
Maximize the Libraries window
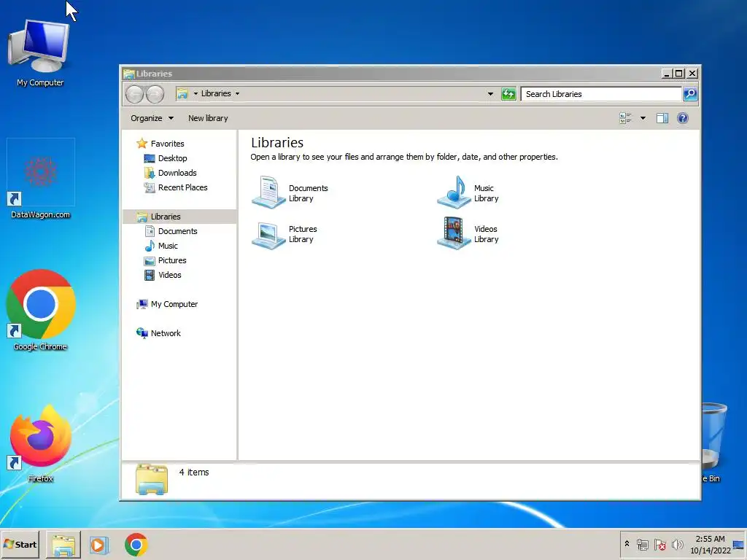[x=679, y=74]
